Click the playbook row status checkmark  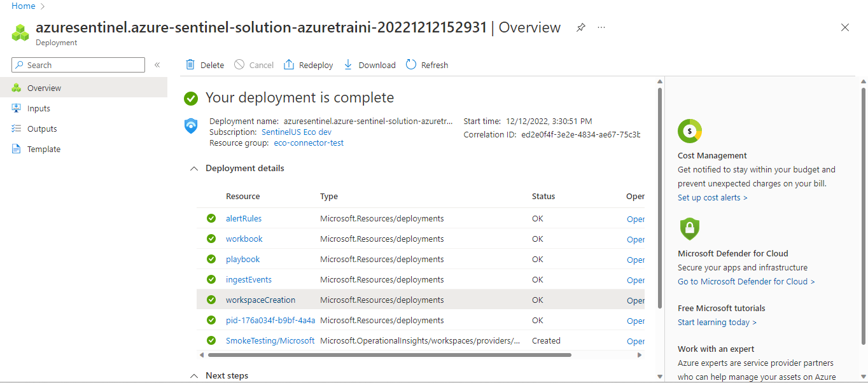[211, 260]
